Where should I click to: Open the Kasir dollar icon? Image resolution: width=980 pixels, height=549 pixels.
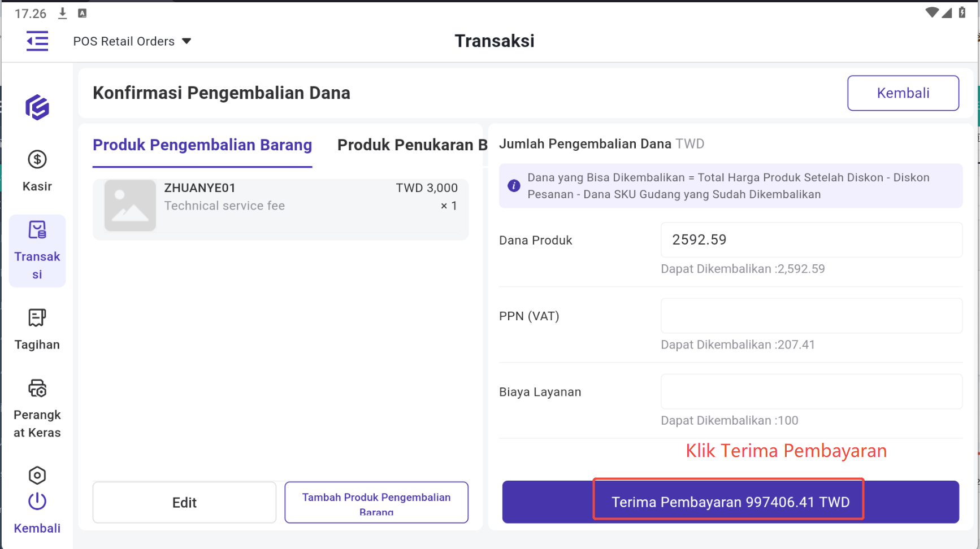37,160
